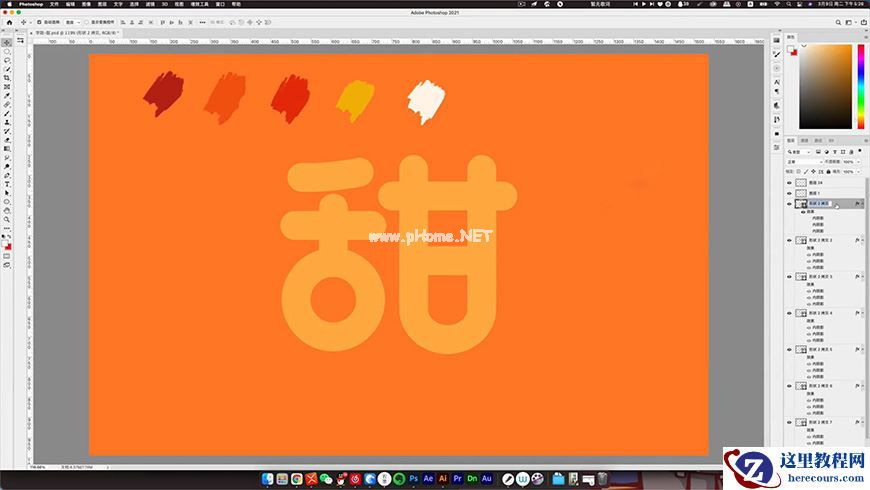
Task: Click the lock all padlock icon
Action: coord(828,171)
